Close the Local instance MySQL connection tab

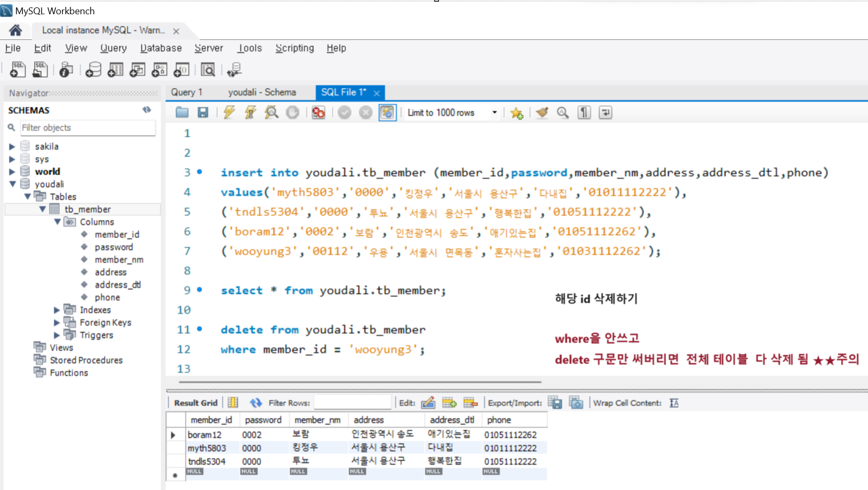[176, 31]
